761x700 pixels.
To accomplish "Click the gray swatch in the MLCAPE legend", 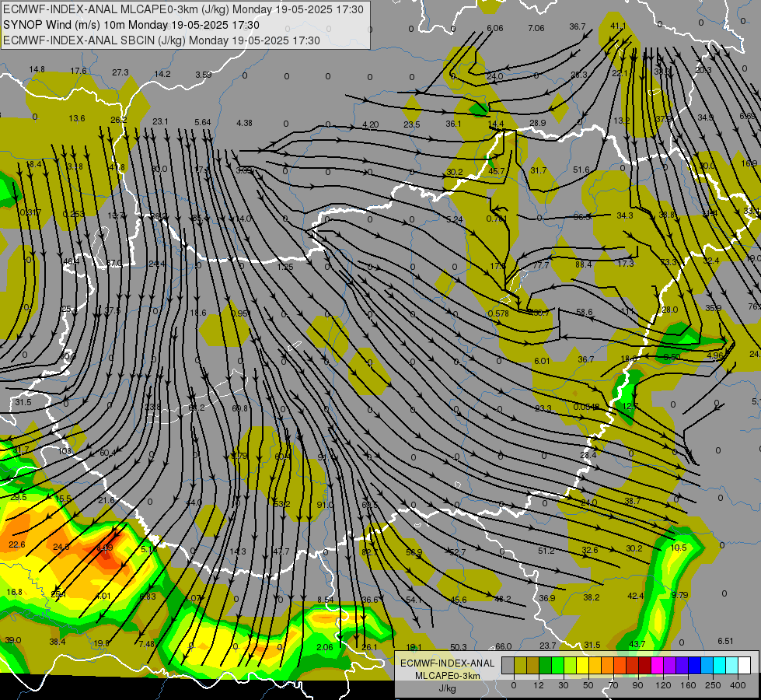I will pos(508,665).
